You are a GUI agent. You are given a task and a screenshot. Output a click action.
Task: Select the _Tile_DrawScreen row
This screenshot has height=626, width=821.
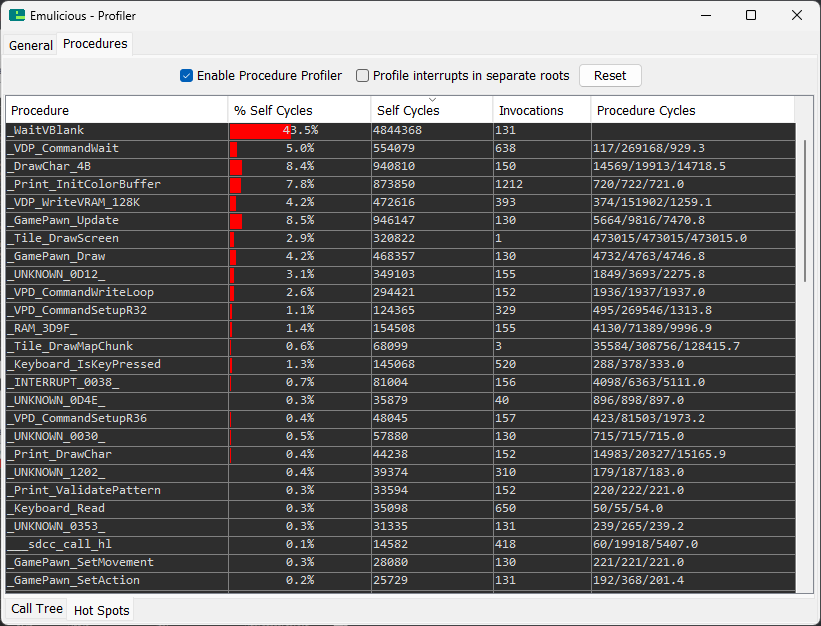(x=401, y=239)
